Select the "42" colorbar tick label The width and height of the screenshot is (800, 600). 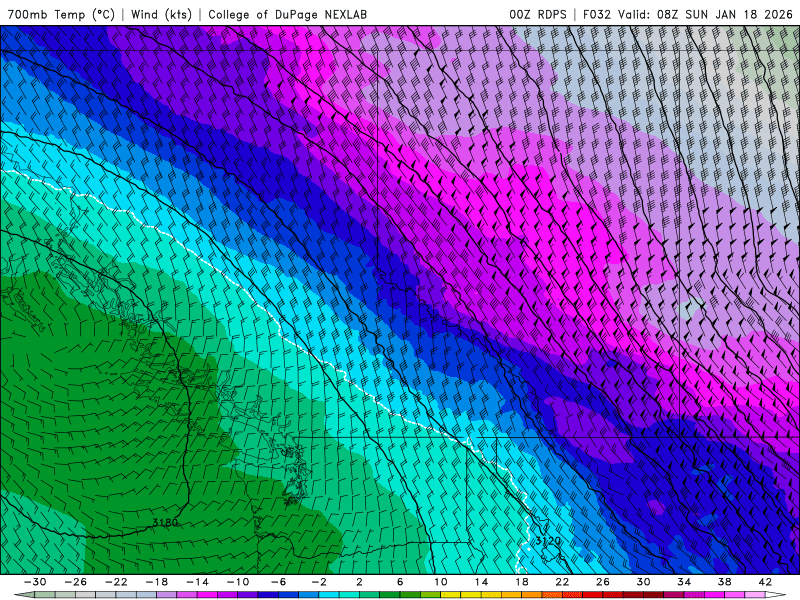click(765, 582)
